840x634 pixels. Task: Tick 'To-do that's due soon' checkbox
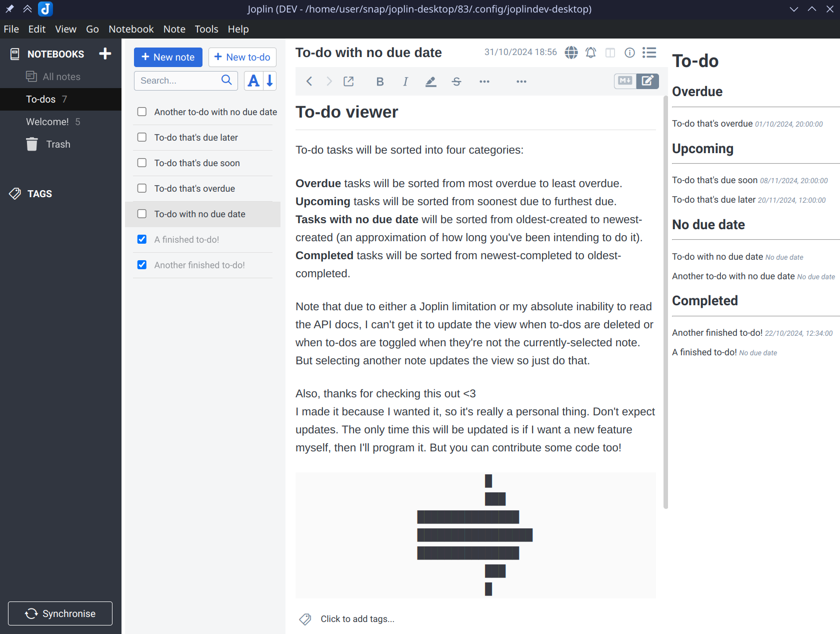pyautogui.click(x=142, y=163)
